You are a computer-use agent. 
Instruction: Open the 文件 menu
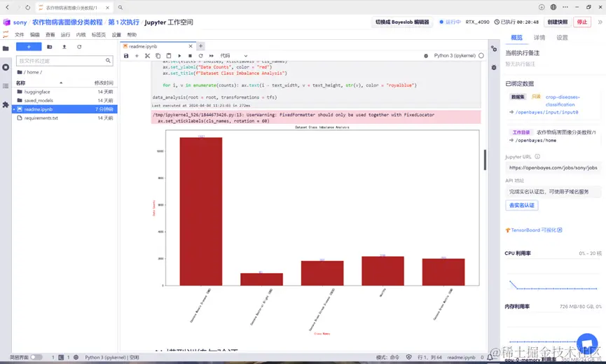20,35
